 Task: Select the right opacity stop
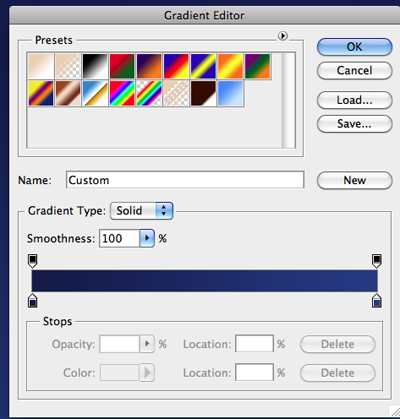[x=377, y=261]
